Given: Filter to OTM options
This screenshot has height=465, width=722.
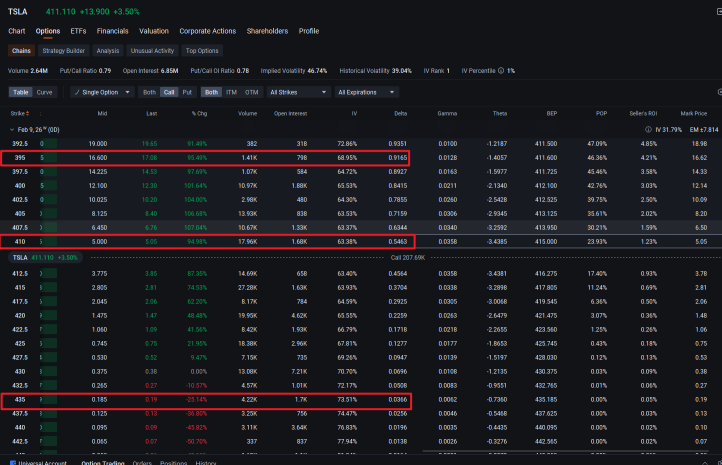Looking at the screenshot, I should (x=251, y=93).
